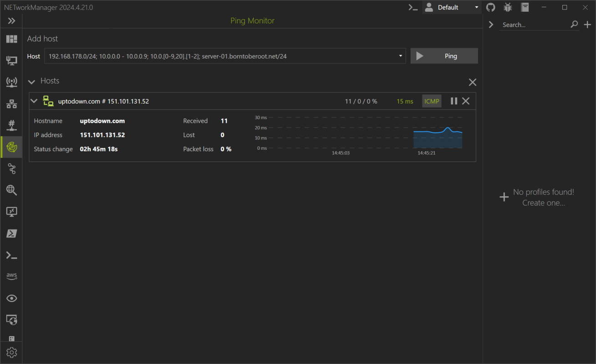Click the 15 ms latency value

(405, 101)
